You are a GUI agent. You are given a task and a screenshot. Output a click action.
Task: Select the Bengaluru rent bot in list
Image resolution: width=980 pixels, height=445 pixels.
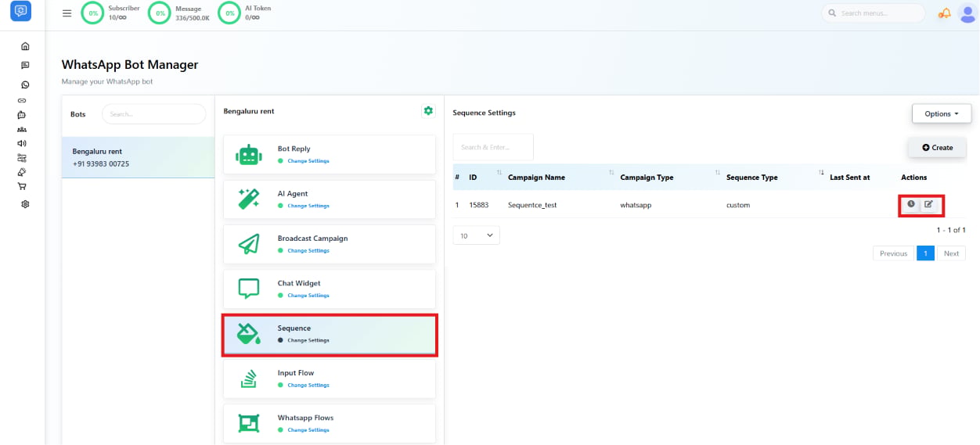[x=139, y=157]
